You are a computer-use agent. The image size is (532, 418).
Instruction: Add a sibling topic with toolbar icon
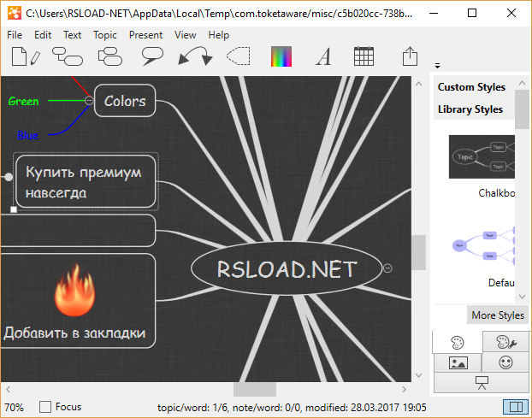(x=110, y=56)
